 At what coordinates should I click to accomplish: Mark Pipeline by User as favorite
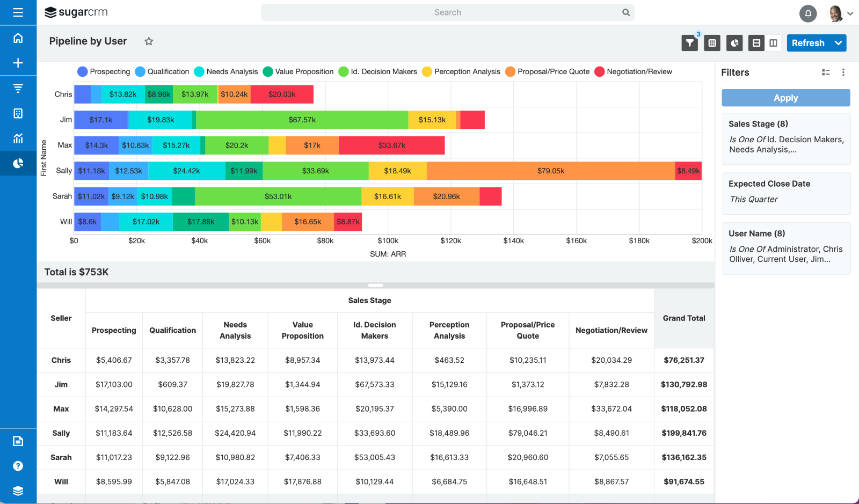click(149, 41)
